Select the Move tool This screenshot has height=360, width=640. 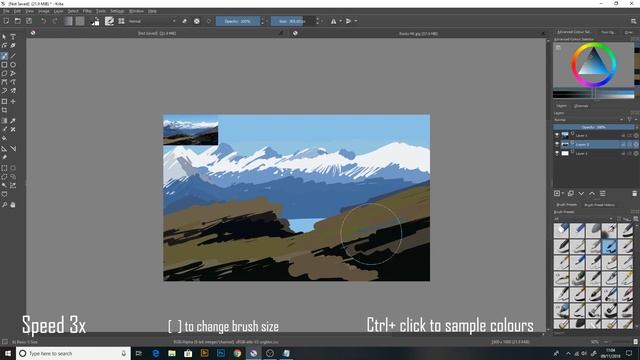(x=13, y=101)
